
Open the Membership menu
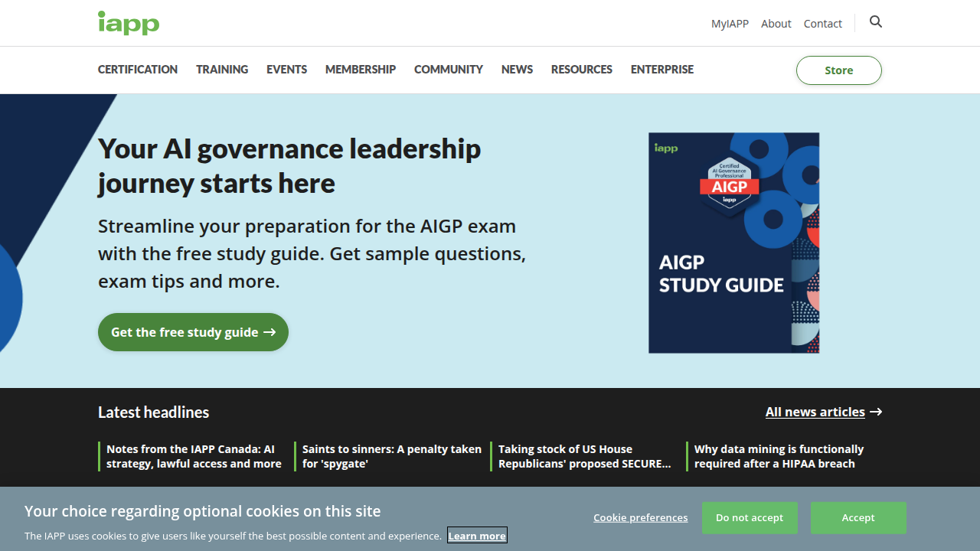tap(361, 70)
